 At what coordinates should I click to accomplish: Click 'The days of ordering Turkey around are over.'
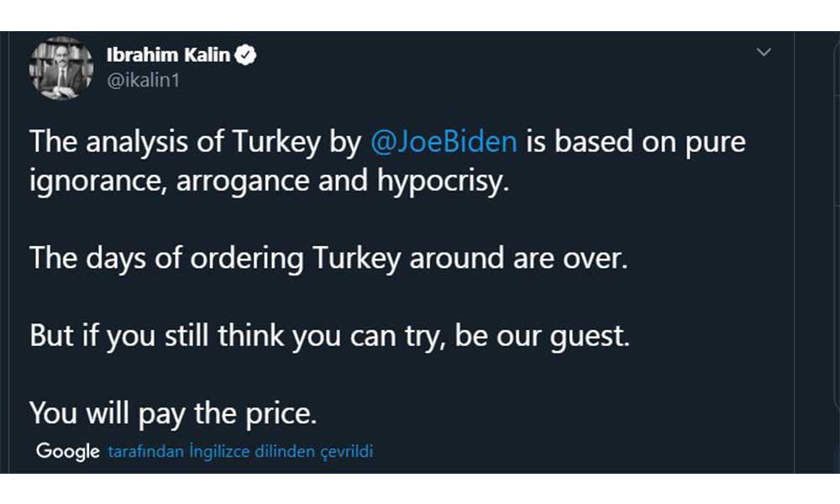pos(328,256)
